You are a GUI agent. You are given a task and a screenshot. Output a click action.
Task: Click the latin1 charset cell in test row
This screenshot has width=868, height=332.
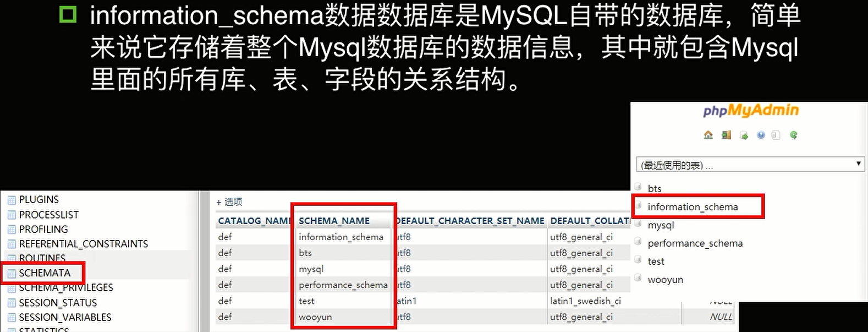[x=407, y=301]
